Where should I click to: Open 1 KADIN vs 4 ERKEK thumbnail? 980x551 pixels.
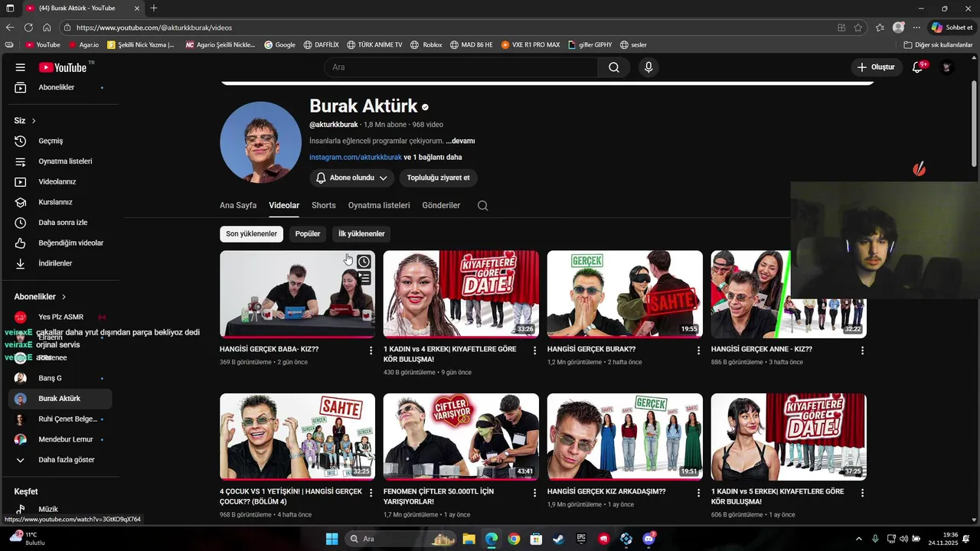[461, 294]
